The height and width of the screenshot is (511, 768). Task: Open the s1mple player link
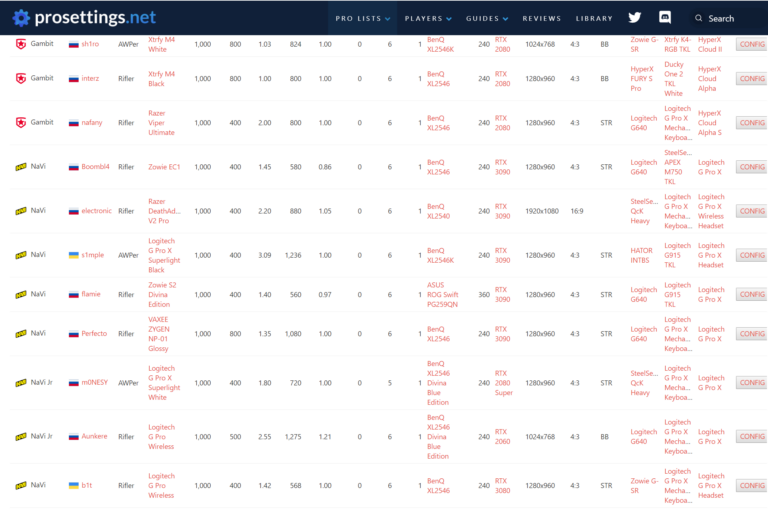tap(91, 255)
